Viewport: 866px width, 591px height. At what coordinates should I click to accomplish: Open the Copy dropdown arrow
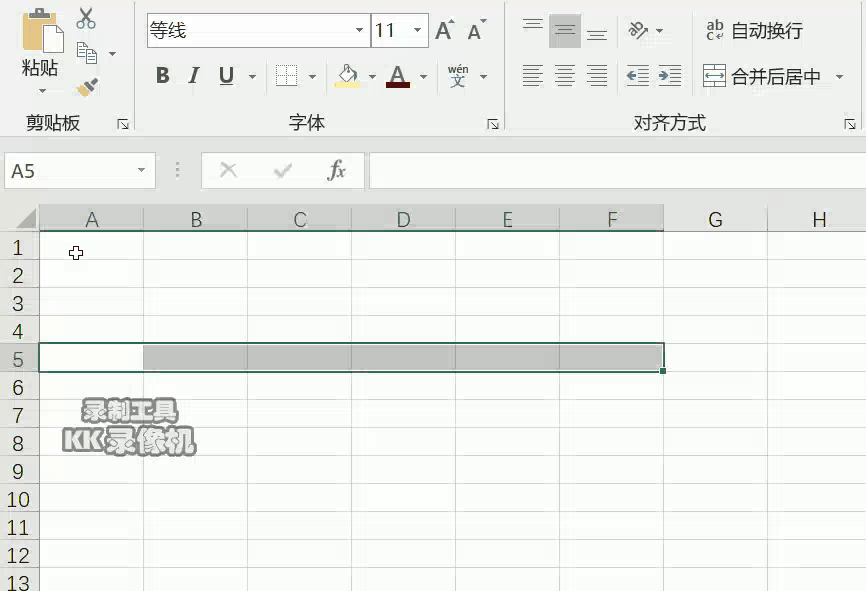(112, 54)
